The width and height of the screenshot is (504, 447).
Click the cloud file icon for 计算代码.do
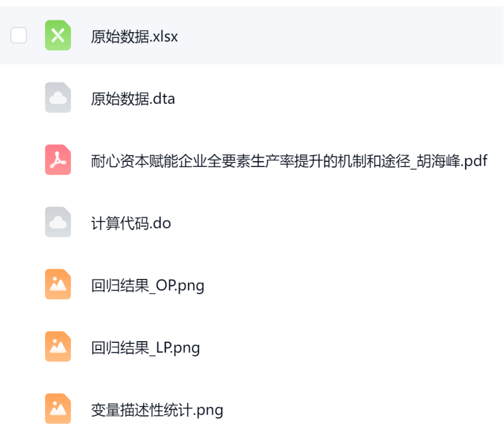tap(58, 222)
